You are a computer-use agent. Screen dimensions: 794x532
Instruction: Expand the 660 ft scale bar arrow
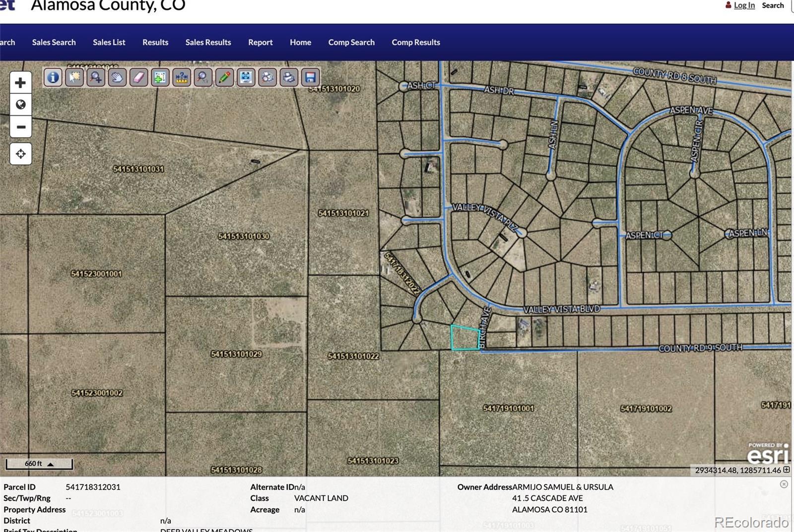tap(50, 464)
